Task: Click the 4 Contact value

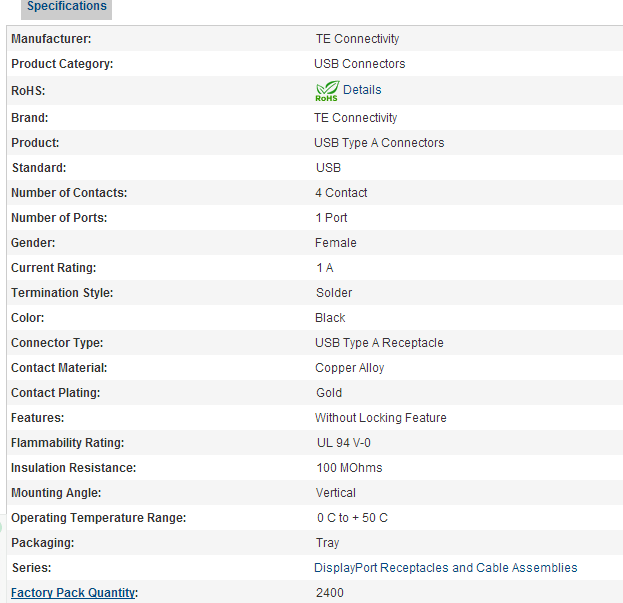Action: [x=341, y=193]
